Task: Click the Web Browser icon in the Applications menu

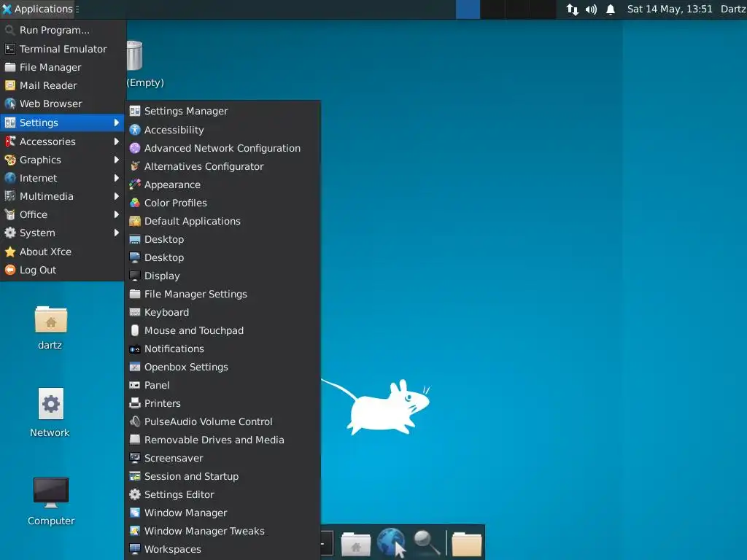Action: (10, 104)
